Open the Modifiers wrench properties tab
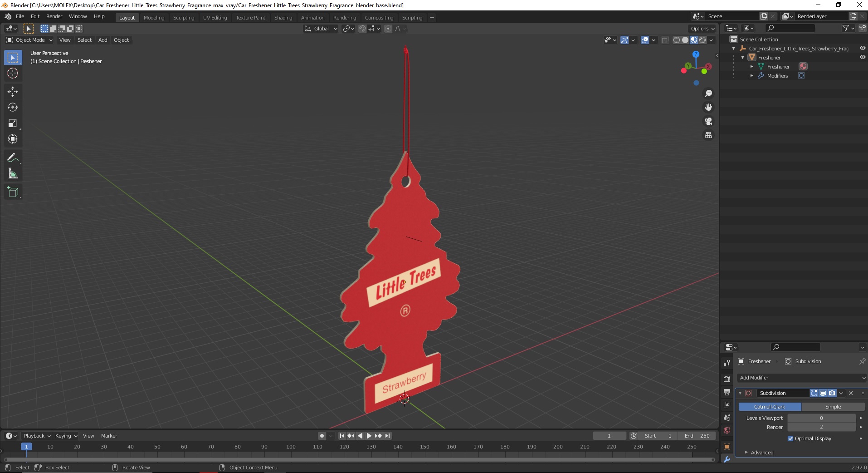Image resolution: width=868 pixels, height=473 pixels. [x=727, y=459]
